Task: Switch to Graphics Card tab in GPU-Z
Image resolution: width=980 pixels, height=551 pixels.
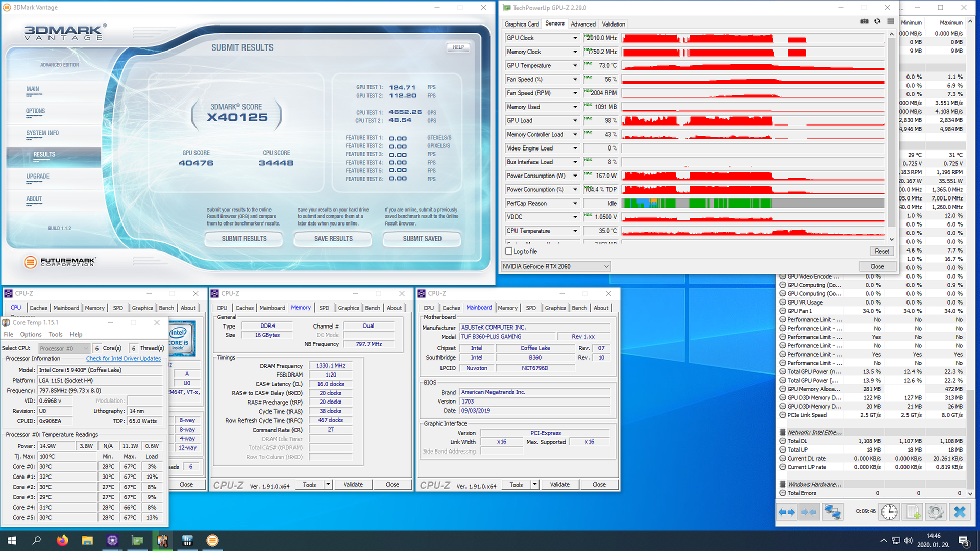Action: tap(521, 24)
